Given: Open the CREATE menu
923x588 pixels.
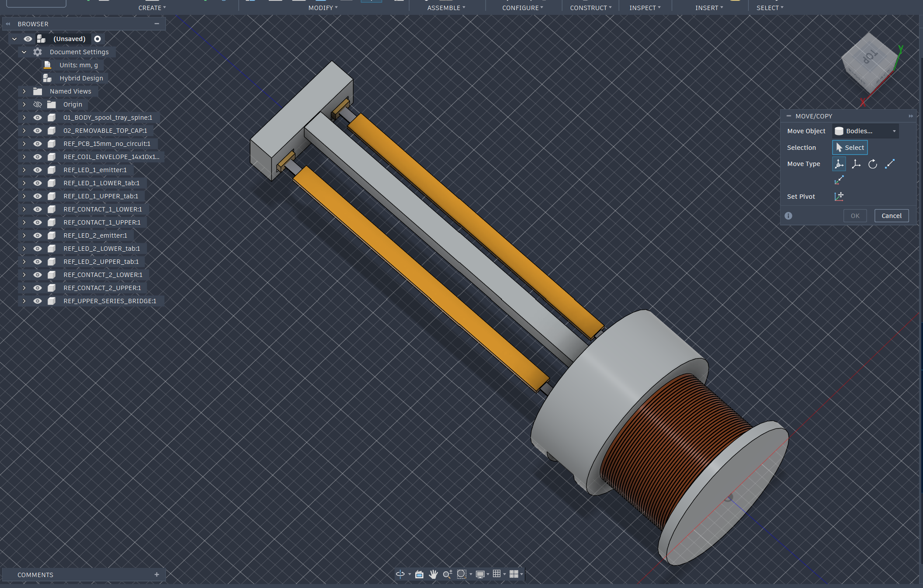Looking at the screenshot, I should [152, 8].
